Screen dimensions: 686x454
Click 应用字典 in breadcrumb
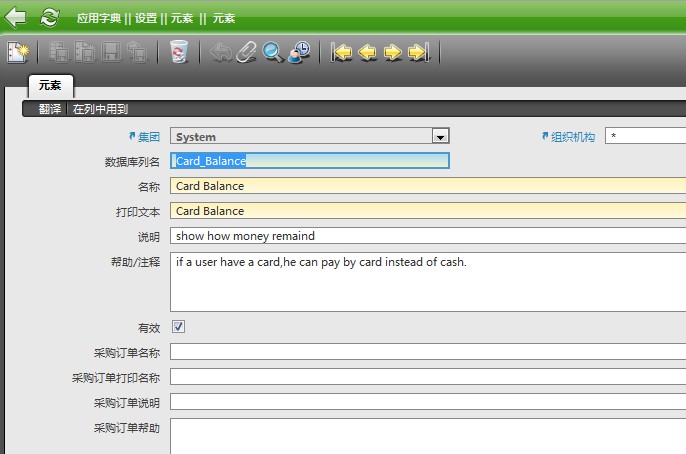(98, 18)
